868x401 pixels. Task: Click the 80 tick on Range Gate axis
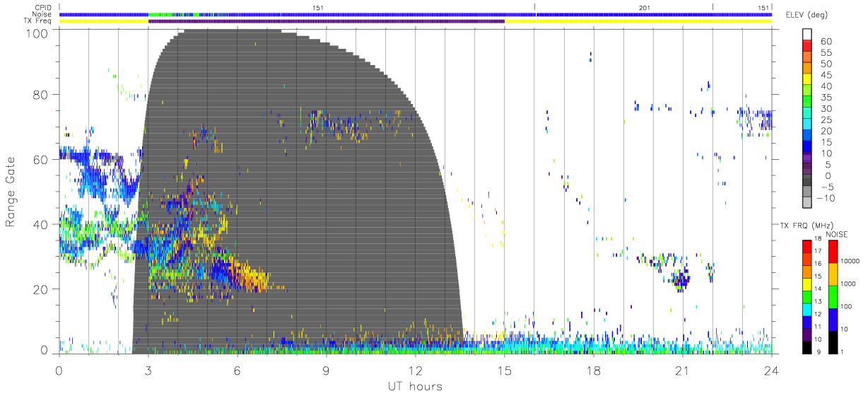point(40,94)
